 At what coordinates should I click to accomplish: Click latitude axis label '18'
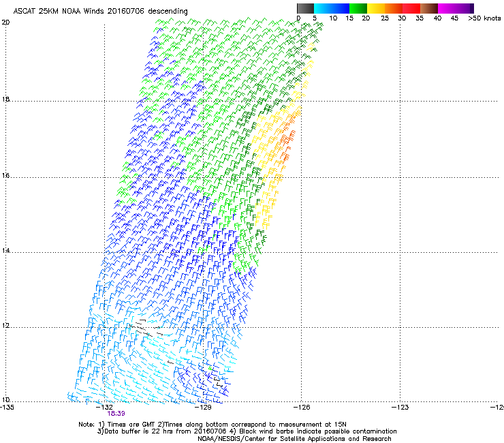[x=5, y=99]
